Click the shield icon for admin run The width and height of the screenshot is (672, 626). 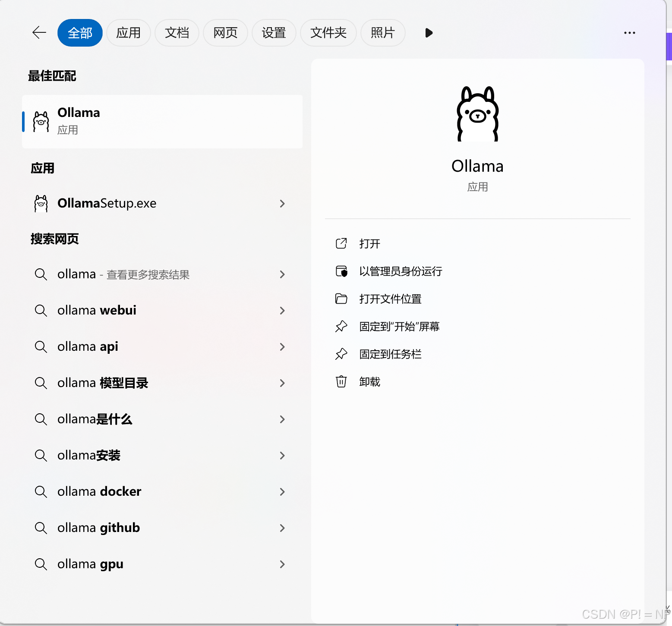pyautogui.click(x=341, y=271)
